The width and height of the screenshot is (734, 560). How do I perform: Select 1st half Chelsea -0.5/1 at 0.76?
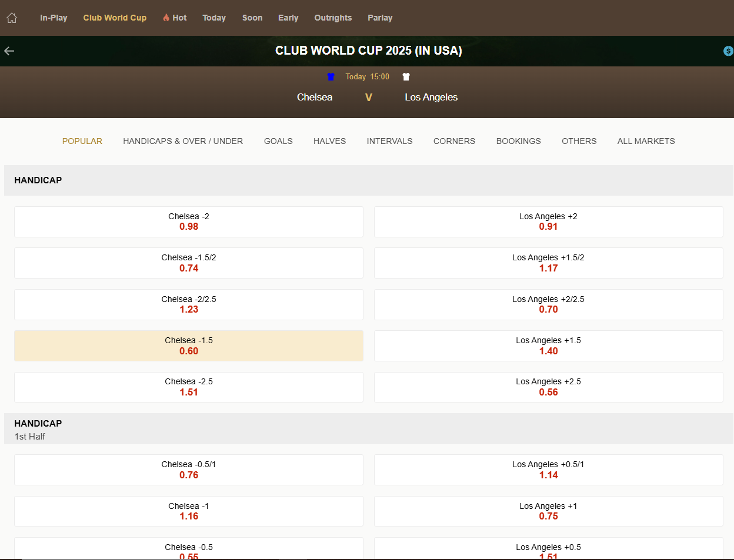point(189,470)
